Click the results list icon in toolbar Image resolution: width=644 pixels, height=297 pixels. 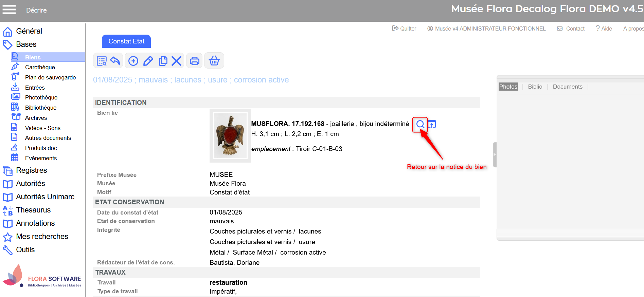102,61
